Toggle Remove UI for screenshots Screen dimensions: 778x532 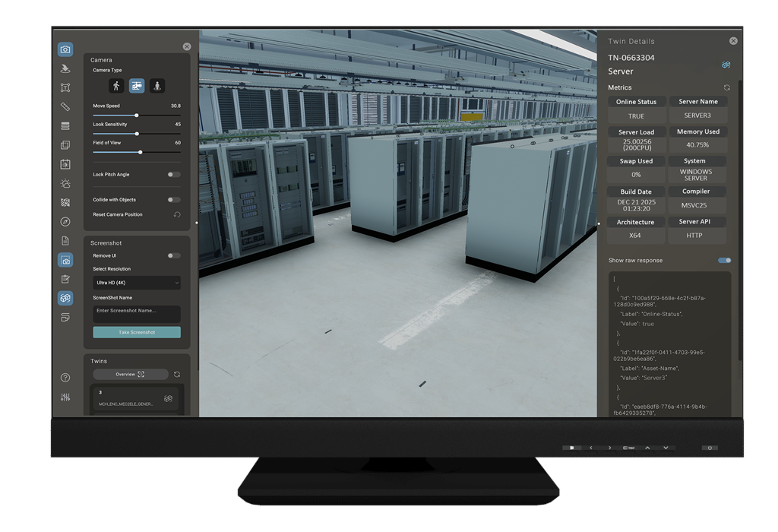pyautogui.click(x=174, y=256)
